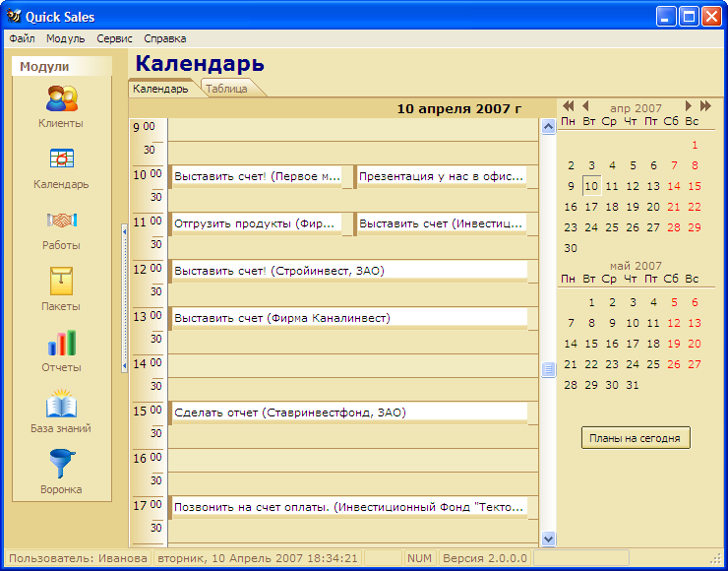Select May 31 in mini calendar

click(x=633, y=385)
